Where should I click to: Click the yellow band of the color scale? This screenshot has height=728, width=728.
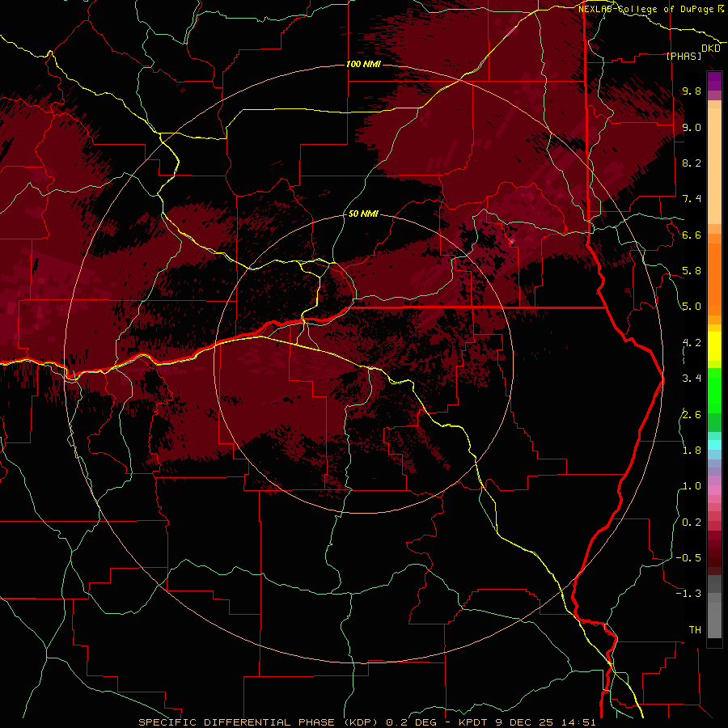714,346
